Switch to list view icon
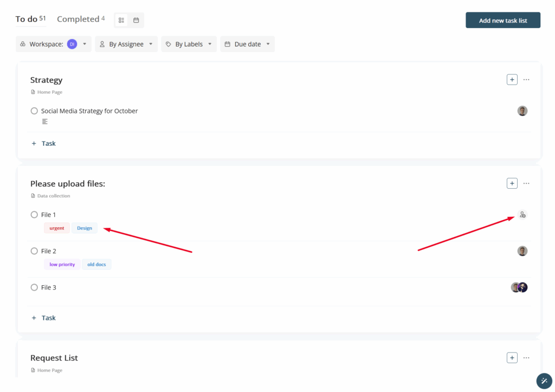 [121, 20]
